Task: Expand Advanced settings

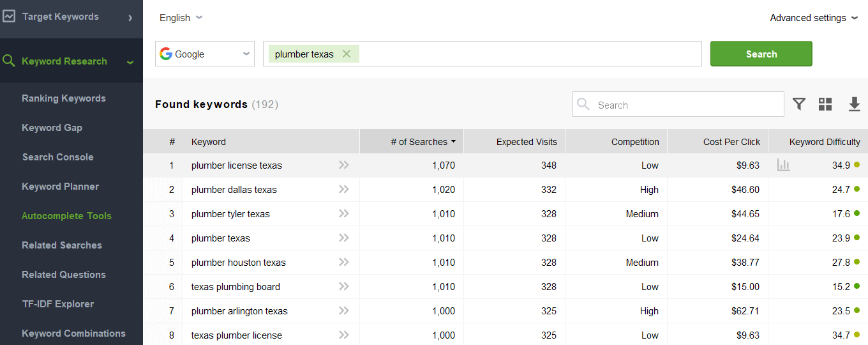Action: 814,18
